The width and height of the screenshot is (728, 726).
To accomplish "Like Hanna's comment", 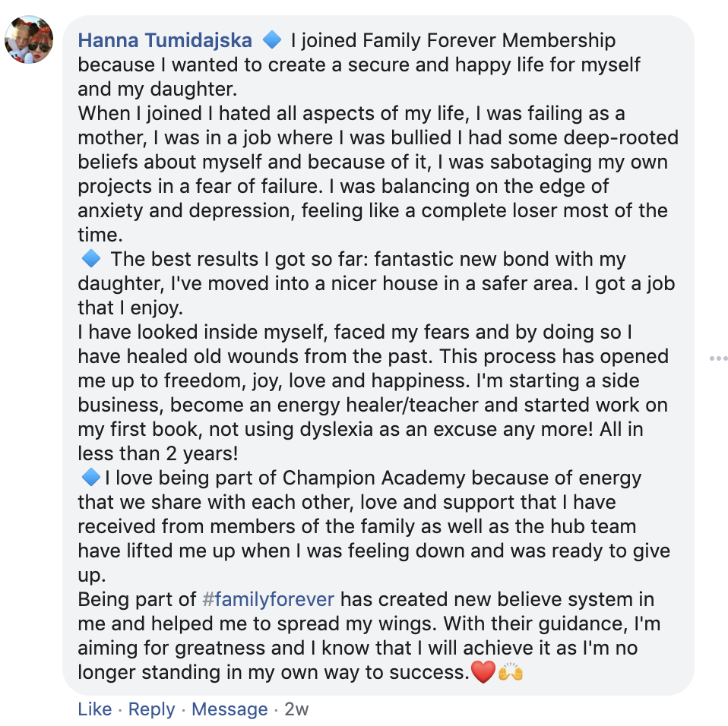I will coord(95,709).
